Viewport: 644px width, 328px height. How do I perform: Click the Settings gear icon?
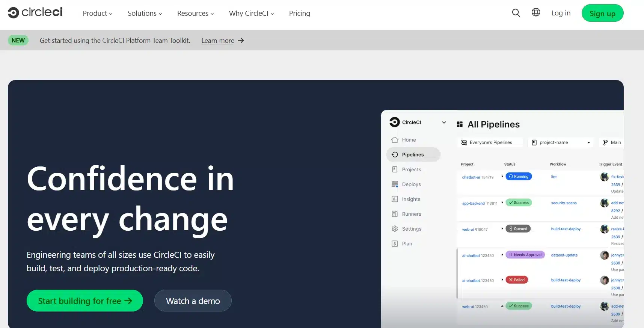395,229
